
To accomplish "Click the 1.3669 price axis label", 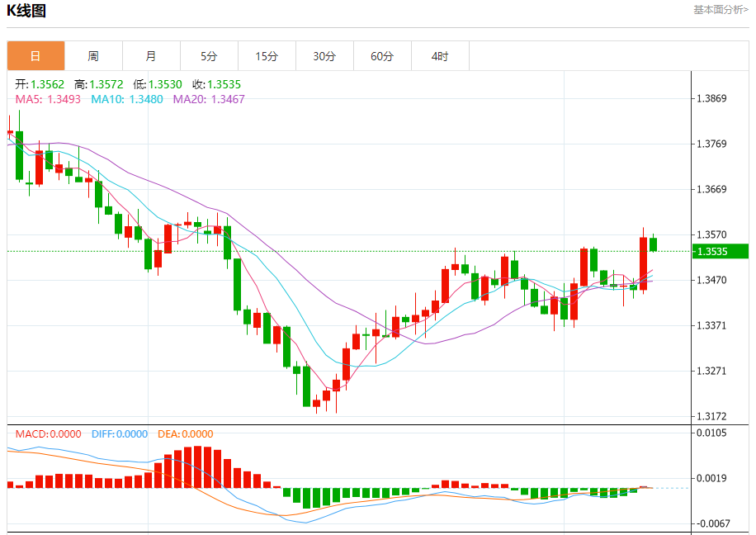I will [x=711, y=189].
